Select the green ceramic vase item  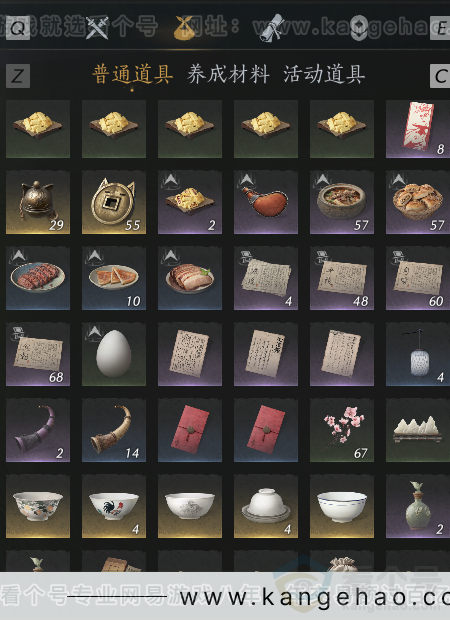click(x=418, y=506)
